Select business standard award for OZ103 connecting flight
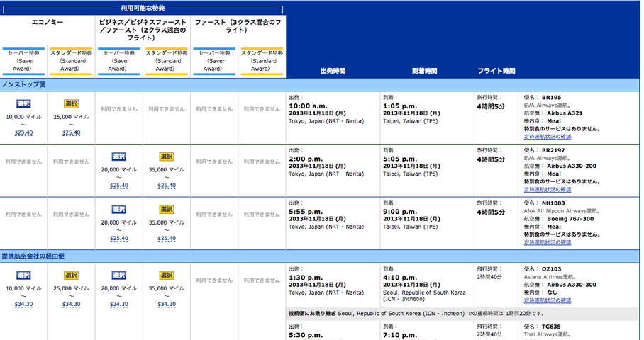Image resolution: width=644 pixels, height=340 pixels. point(167,276)
